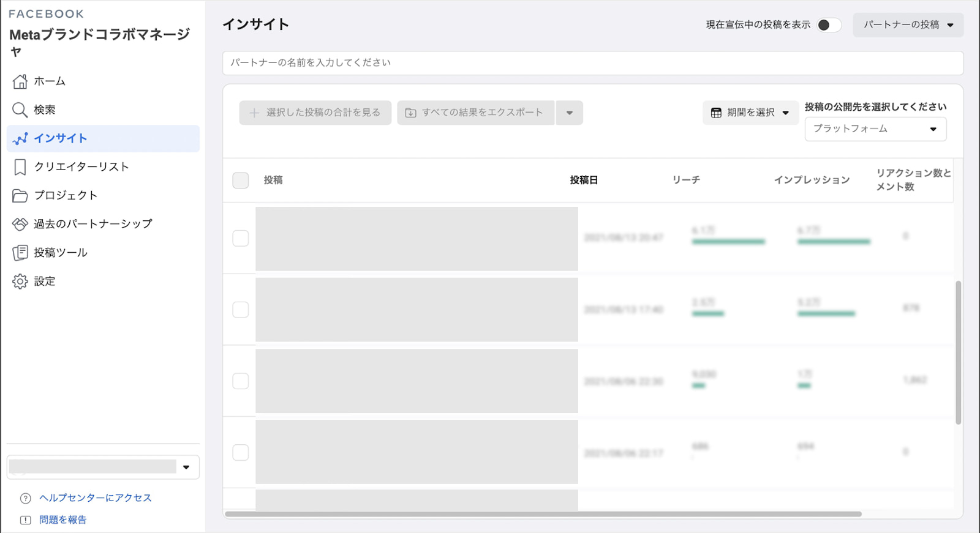This screenshot has height=533, width=980.
Task: Check the select-all header checkbox
Action: (241, 180)
